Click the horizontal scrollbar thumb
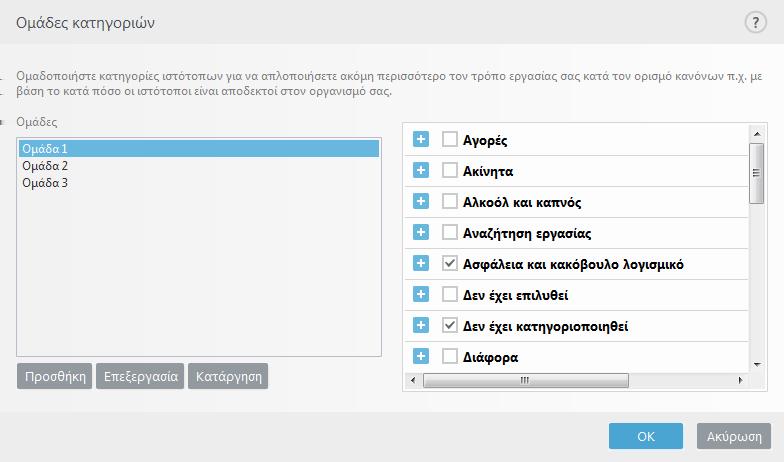 point(526,380)
